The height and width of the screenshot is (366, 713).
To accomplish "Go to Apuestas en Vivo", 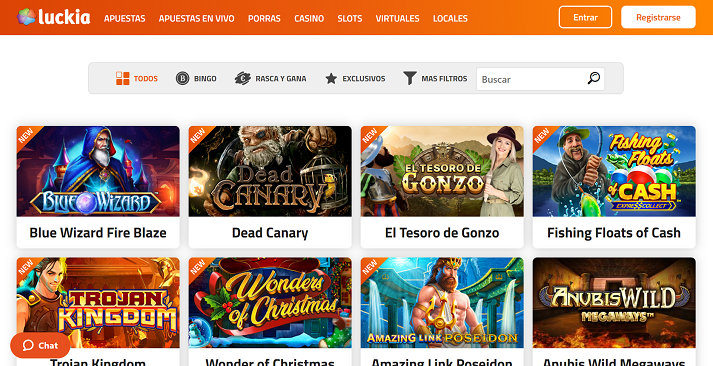I will pyautogui.click(x=196, y=19).
